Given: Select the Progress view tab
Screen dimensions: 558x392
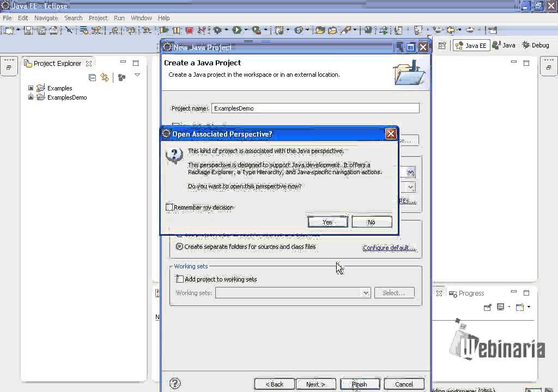Looking at the screenshot, I should click(466, 293).
